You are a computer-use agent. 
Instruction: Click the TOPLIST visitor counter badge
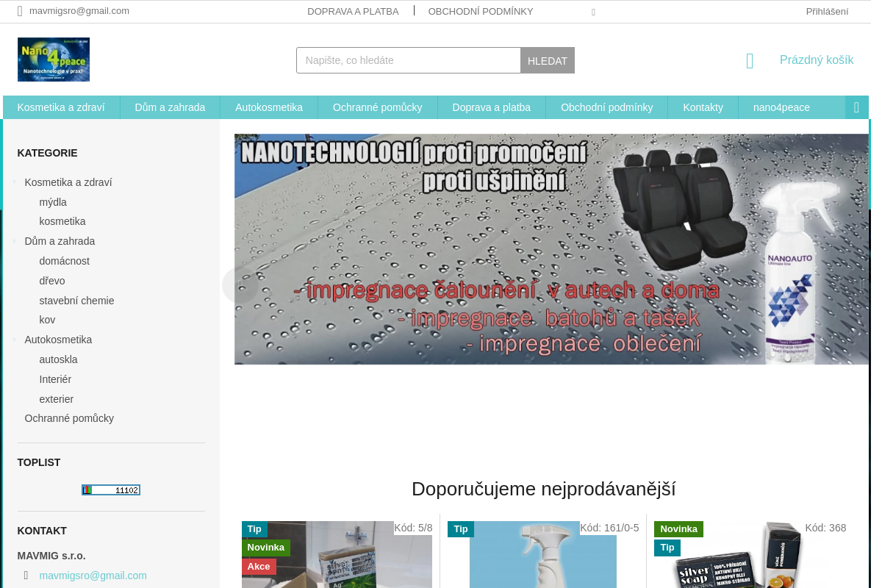(111, 490)
